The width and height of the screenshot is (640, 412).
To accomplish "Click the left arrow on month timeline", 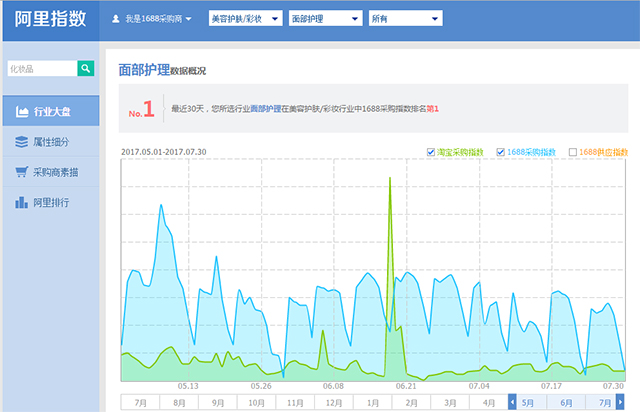I will coord(512,403).
